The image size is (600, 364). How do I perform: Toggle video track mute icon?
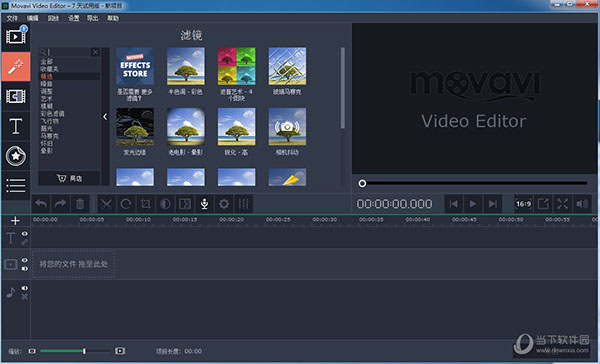coord(24,269)
